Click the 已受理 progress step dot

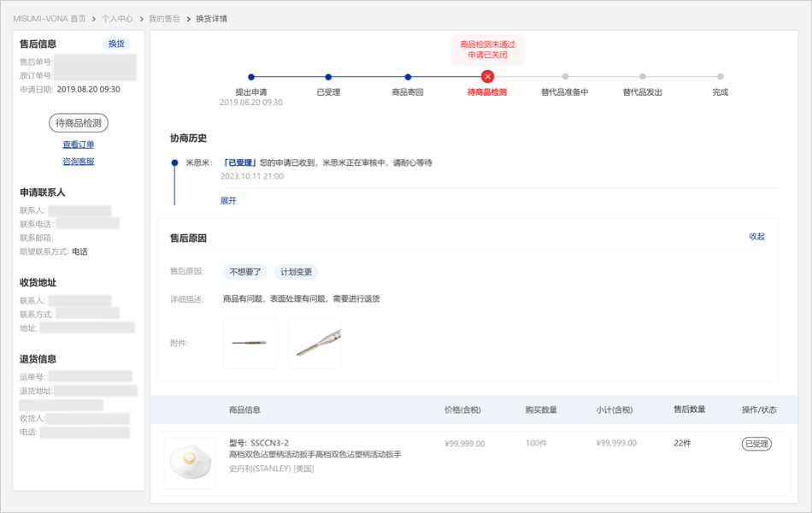tap(328, 77)
